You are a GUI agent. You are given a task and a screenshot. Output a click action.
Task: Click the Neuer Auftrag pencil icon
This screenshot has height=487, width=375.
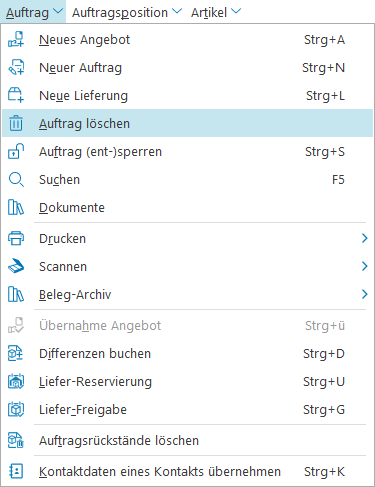click(x=16, y=67)
